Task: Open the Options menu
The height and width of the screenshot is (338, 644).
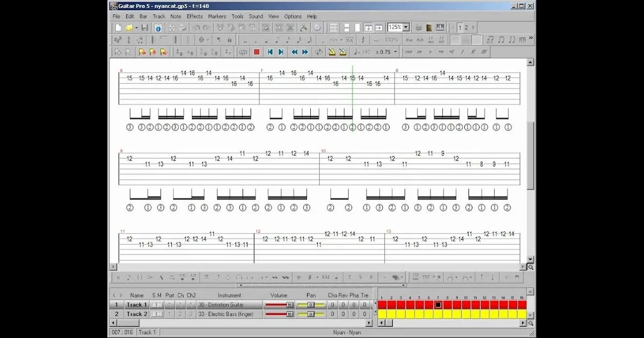Action: coord(293,16)
